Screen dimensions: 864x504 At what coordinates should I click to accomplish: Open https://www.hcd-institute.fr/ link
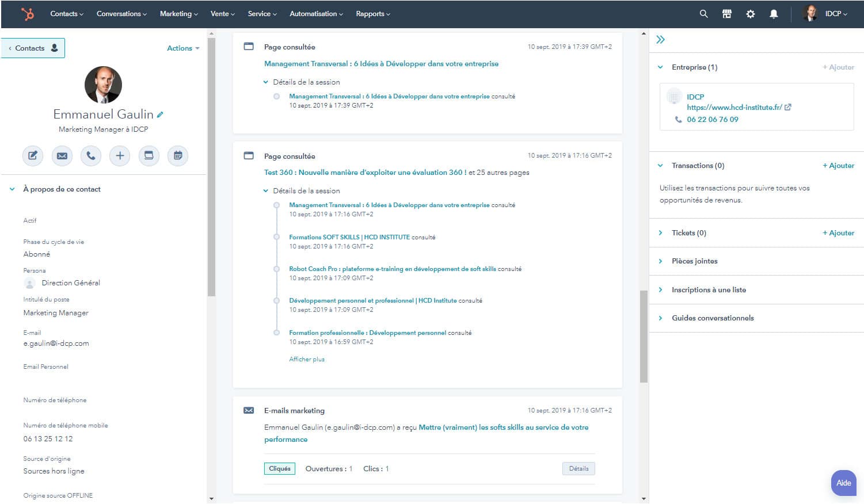[x=734, y=108]
